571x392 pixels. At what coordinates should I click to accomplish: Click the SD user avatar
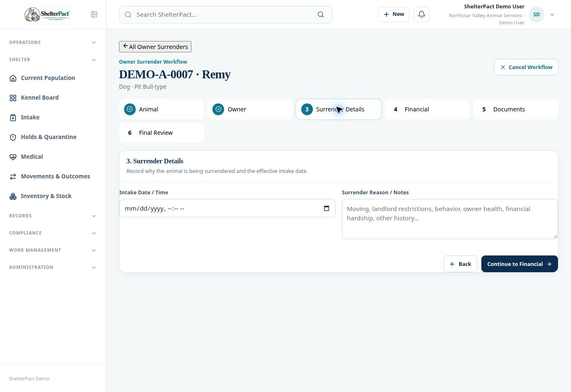pos(536,15)
